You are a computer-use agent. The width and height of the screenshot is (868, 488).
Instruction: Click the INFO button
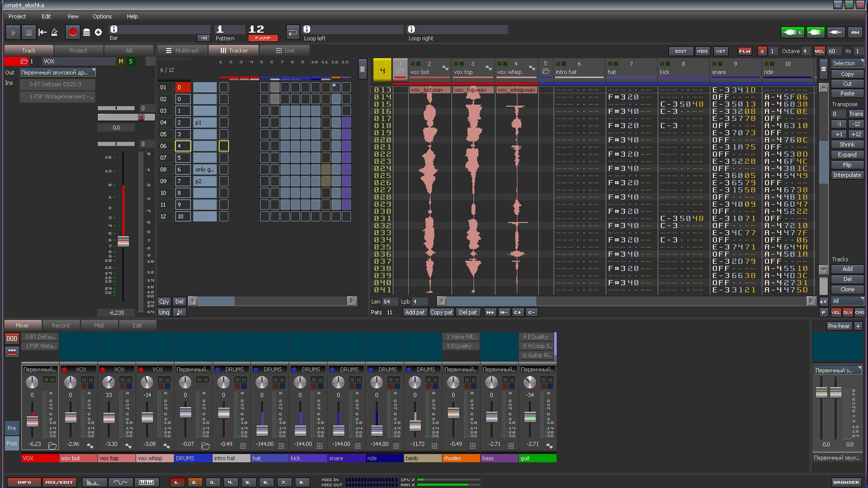tap(24, 483)
